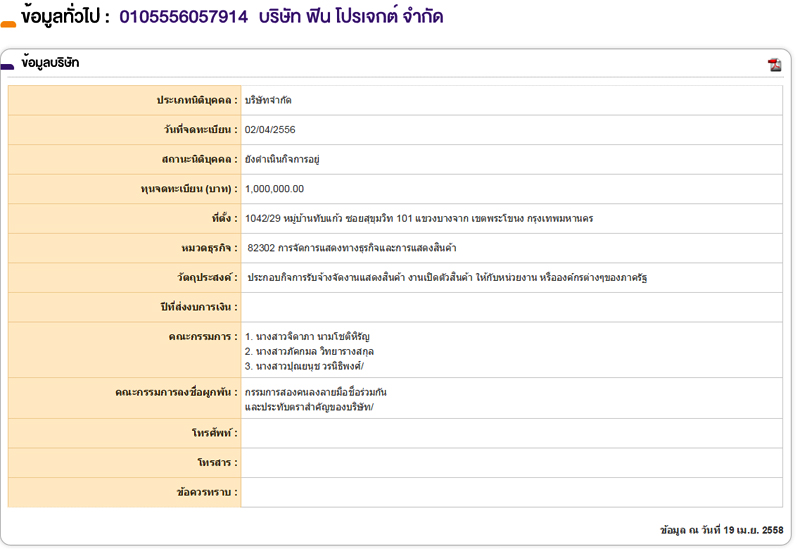Click the label โทรศัพท์

pos(215,433)
